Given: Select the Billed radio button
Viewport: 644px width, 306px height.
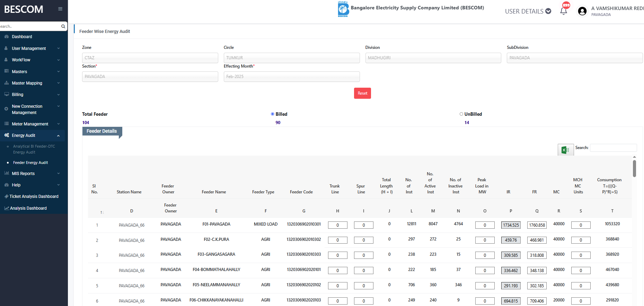Looking at the screenshot, I should tap(273, 114).
